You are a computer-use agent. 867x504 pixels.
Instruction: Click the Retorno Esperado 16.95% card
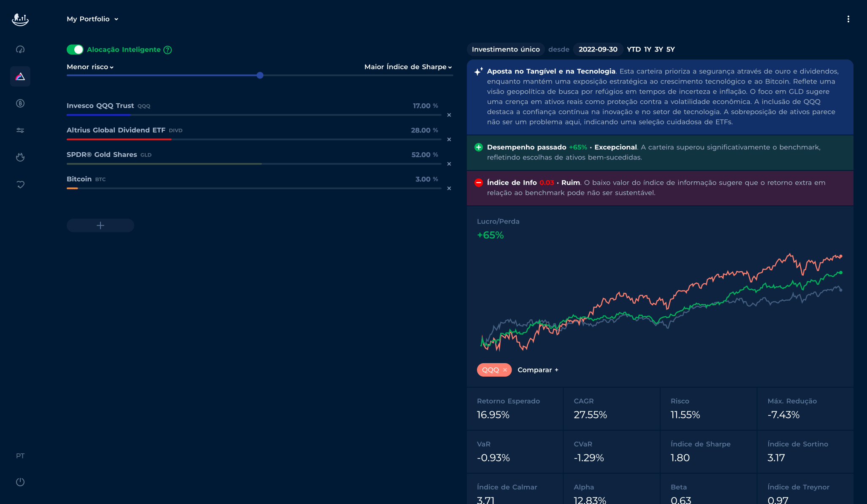(515, 409)
